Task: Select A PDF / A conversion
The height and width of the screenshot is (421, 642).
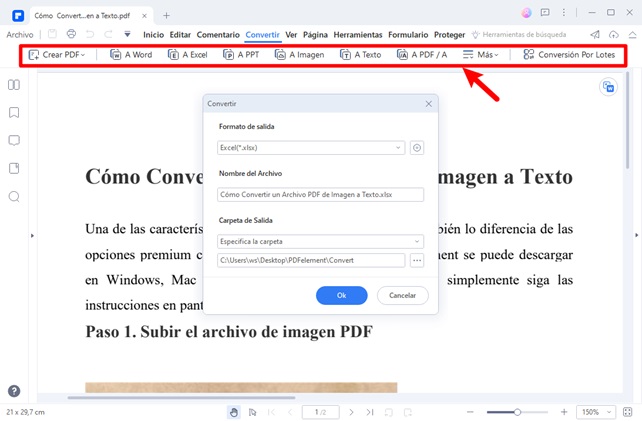Action: click(x=422, y=54)
